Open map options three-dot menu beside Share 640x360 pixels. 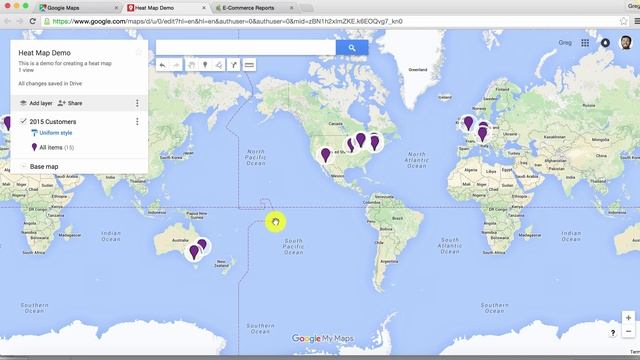tap(137, 103)
